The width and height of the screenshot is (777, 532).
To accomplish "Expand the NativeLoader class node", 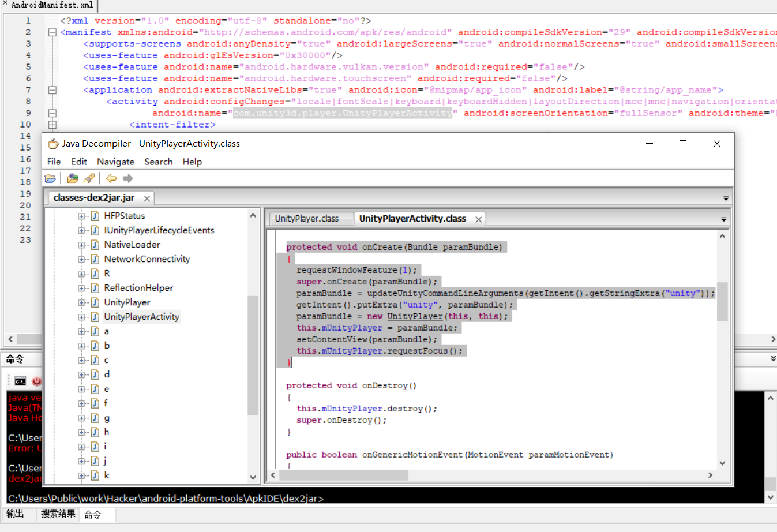I will (81, 245).
